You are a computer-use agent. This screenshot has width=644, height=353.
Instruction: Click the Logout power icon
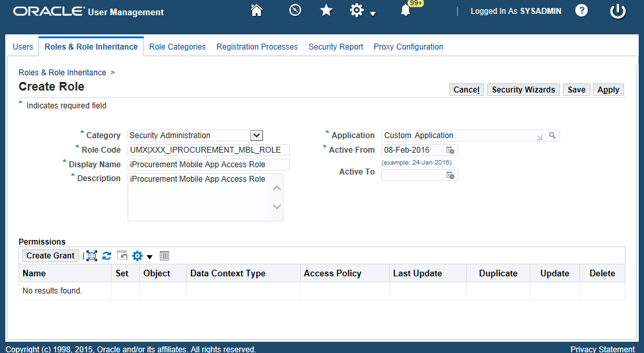coord(618,11)
